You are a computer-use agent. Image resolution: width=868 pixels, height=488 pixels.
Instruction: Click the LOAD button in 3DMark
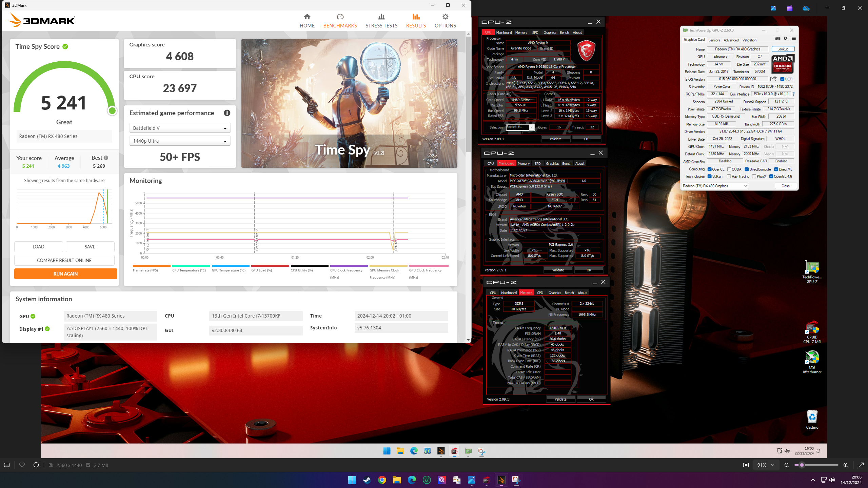click(x=38, y=247)
